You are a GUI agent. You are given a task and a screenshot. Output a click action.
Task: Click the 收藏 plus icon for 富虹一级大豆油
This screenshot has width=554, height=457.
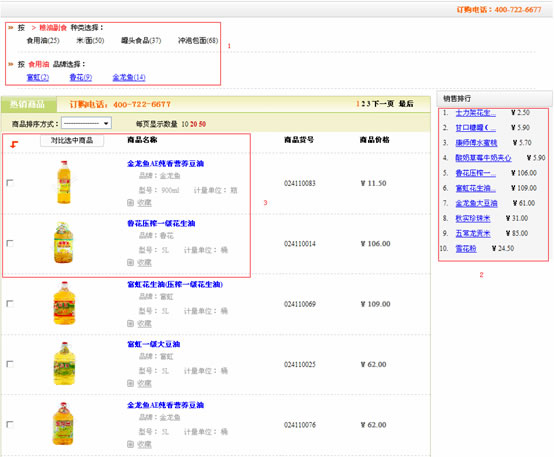pos(130,383)
